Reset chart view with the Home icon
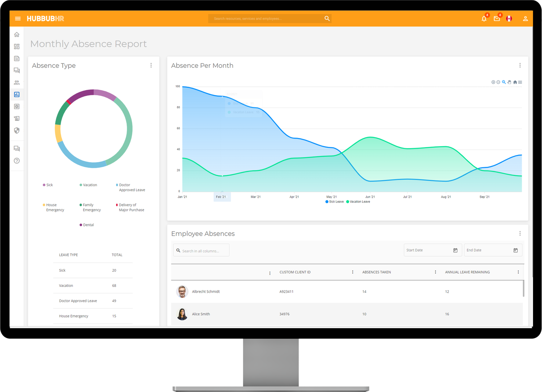Viewport: 542px width, 392px height. click(515, 82)
